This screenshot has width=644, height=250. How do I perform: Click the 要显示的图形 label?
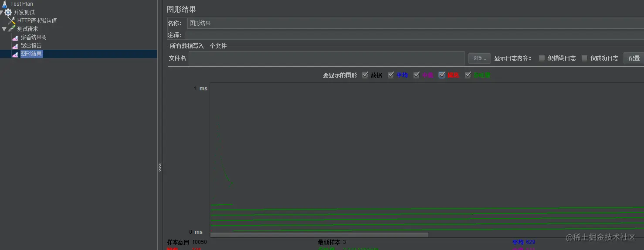pyautogui.click(x=340, y=75)
